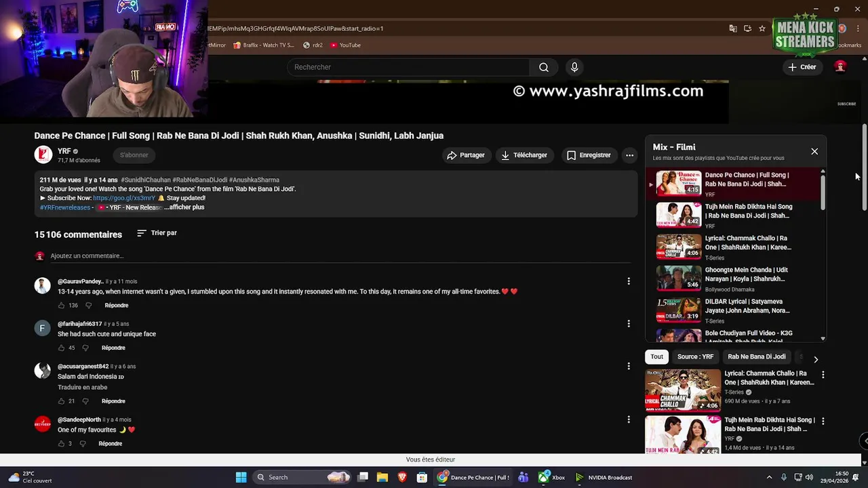868x488 pixels.
Task: Start voice search with the microphone icon
Action: [x=574, y=67]
